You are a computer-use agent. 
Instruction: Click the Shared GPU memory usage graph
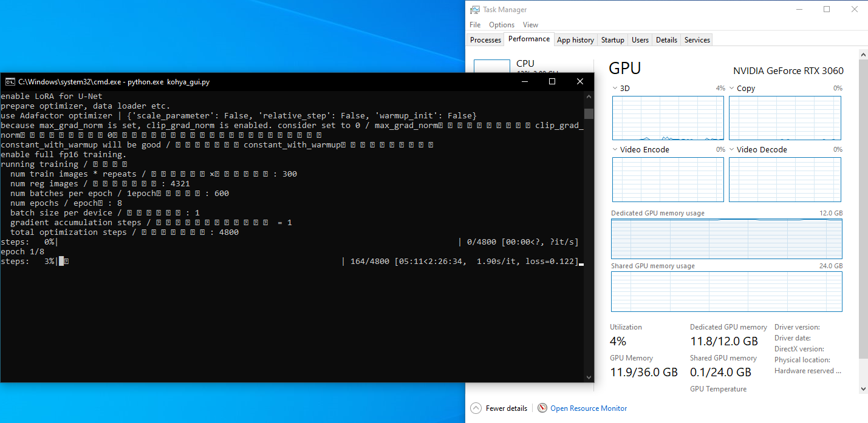[726, 292]
